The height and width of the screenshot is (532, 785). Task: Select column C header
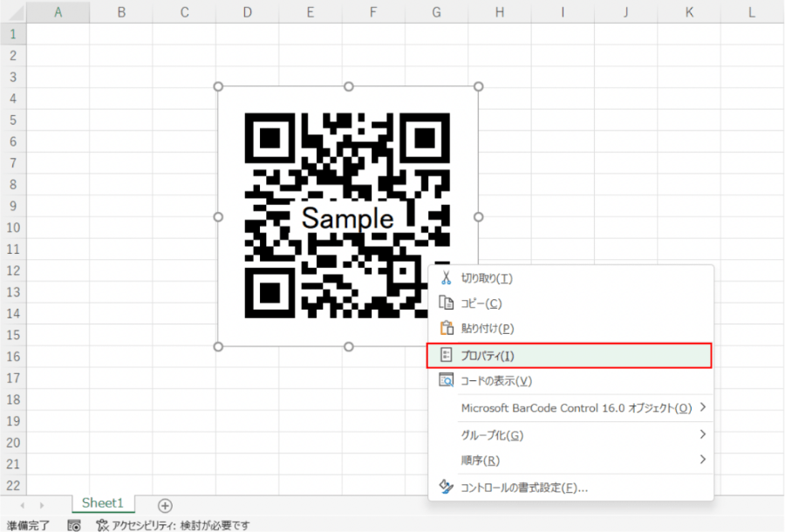point(184,12)
